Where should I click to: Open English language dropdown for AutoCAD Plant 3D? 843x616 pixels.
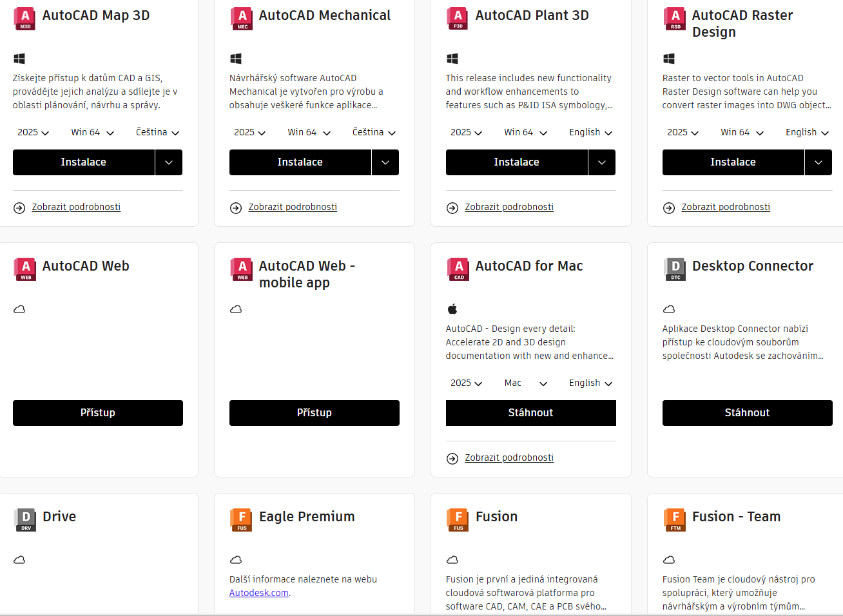590,132
